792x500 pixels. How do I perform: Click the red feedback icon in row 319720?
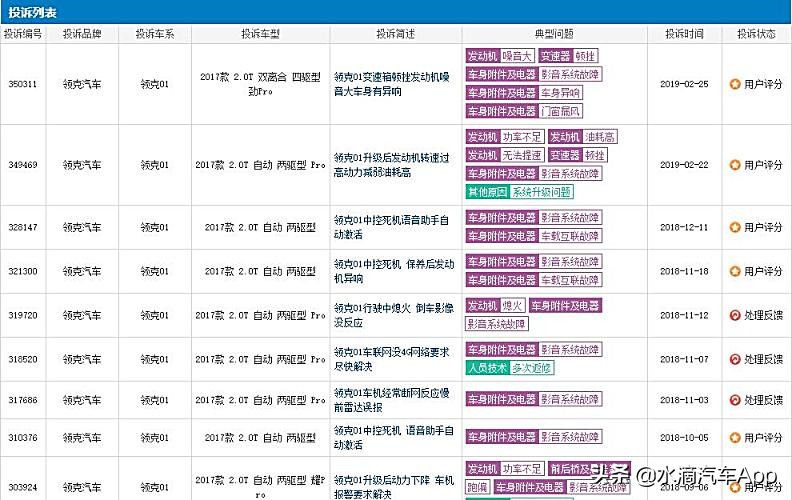point(735,315)
